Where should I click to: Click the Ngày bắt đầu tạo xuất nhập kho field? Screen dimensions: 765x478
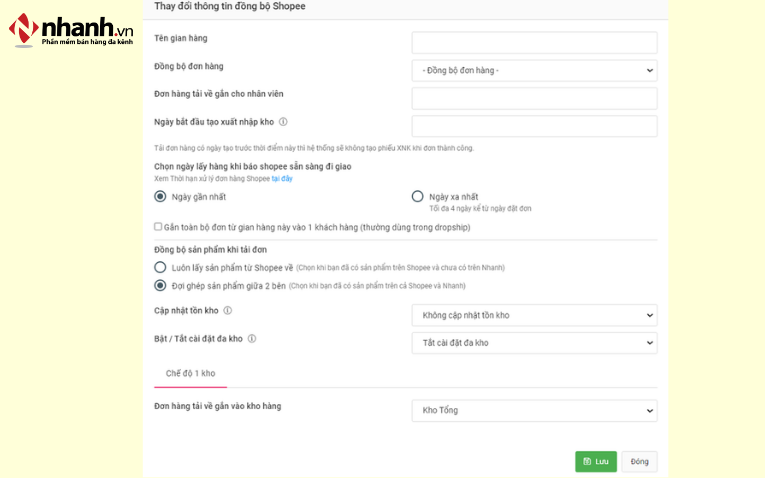pos(534,126)
